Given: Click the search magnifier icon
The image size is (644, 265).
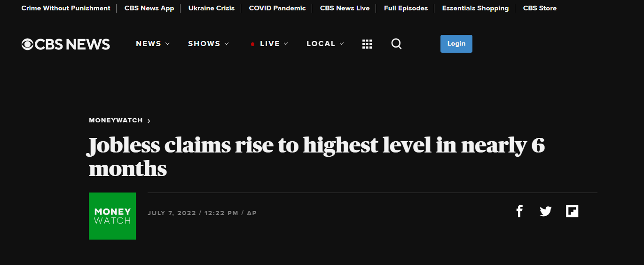Looking at the screenshot, I should tap(396, 44).
